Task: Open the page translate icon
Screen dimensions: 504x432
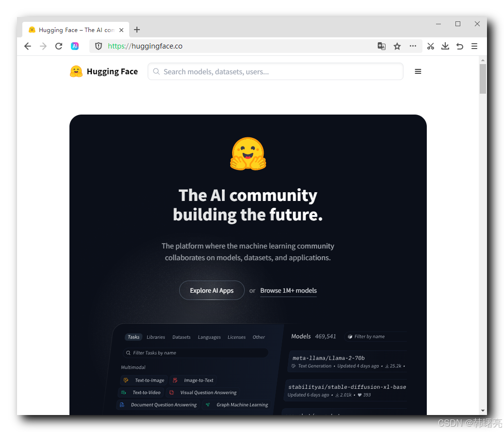Action: [x=382, y=46]
